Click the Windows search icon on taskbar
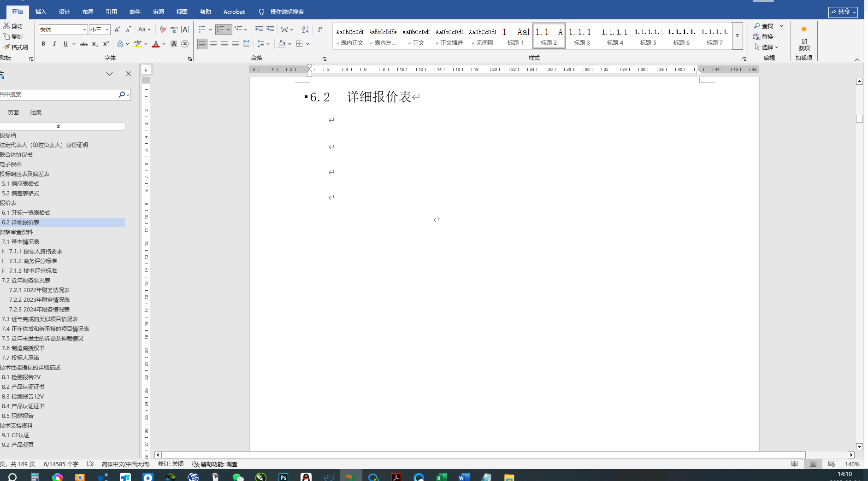The height and width of the screenshot is (481, 868). click(x=12, y=477)
